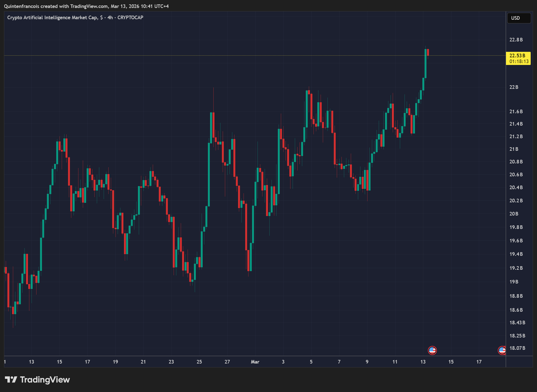Click the 20.6B price axis label

[516, 175]
